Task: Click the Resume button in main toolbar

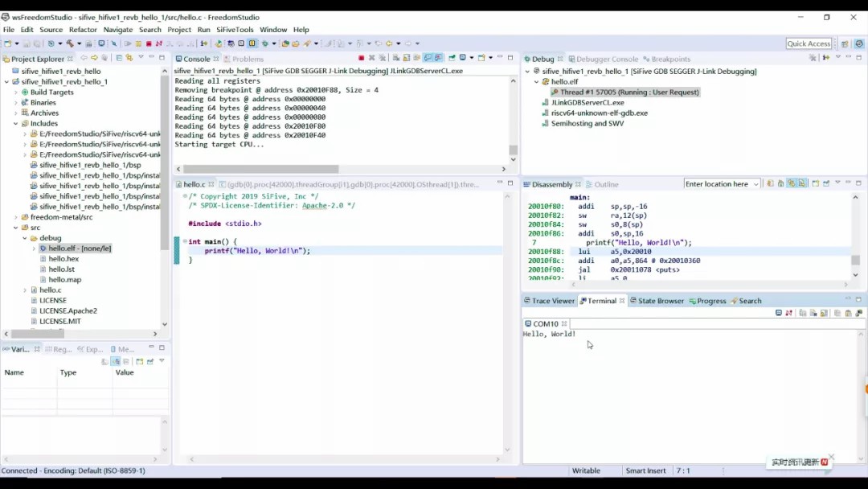Action: [x=127, y=43]
